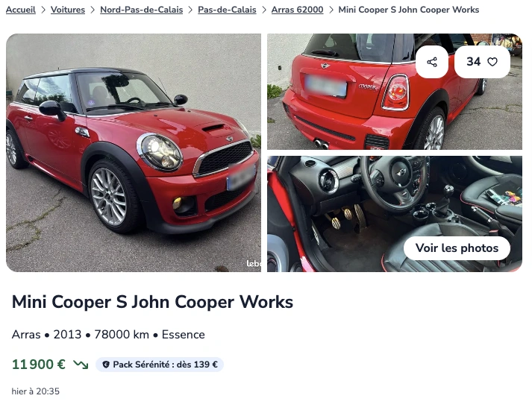Click the shield icon in Pack Sérénité badge
The image size is (532, 413).
click(106, 365)
